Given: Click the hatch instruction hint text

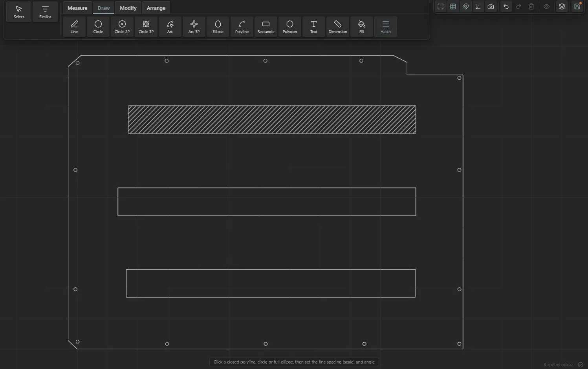Looking at the screenshot, I should coord(294,362).
